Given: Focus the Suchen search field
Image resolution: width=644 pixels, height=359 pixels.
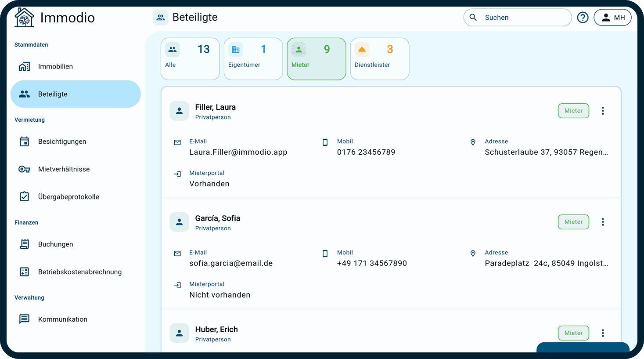Looking at the screenshot, I should tap(518, 18).
